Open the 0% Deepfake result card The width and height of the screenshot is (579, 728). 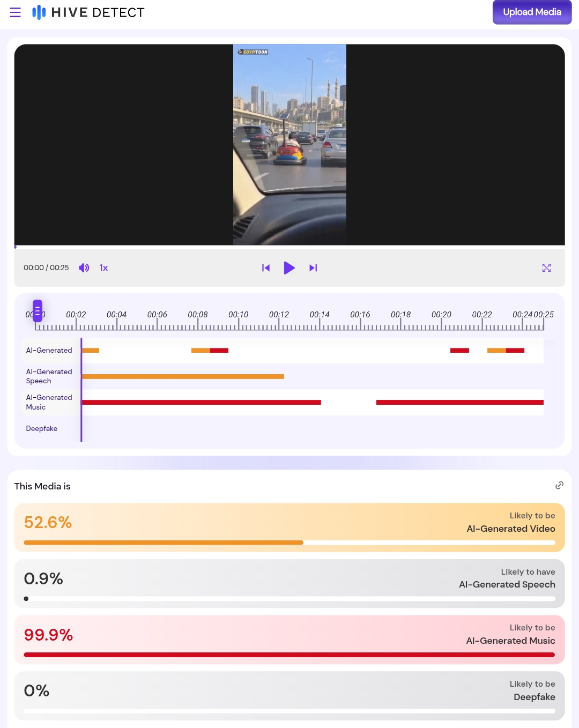[x=289, y=696]
